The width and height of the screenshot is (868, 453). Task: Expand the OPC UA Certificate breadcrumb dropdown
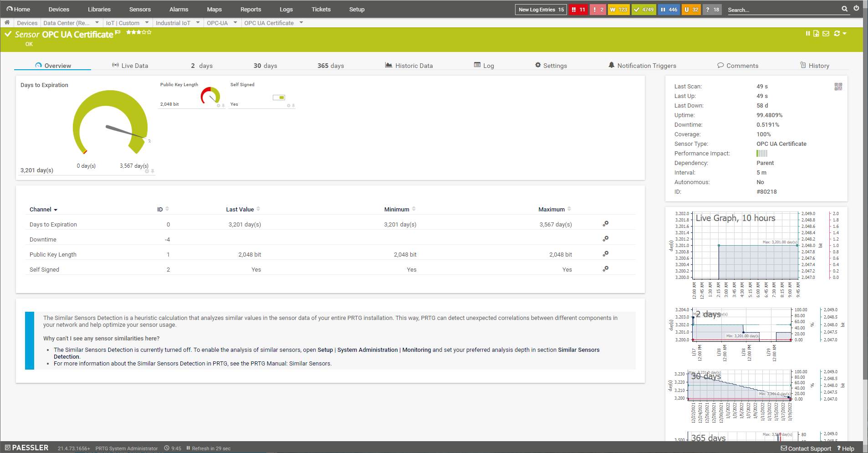(301, 22)
